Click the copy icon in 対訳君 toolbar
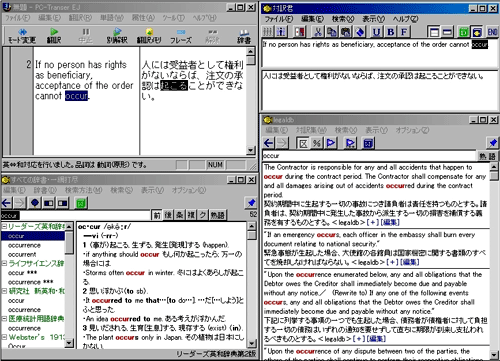Image resolution: width=500 pixels, height=361 pixels. [332, 32]
